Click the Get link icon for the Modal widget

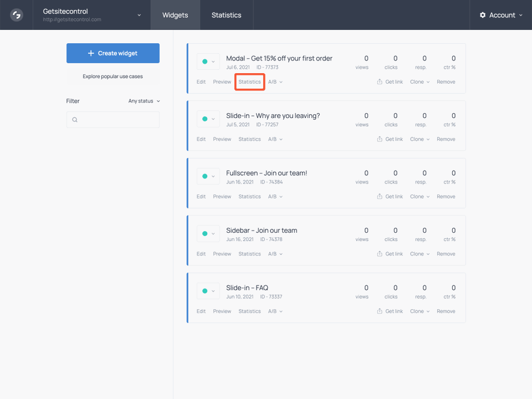[378, 81]
